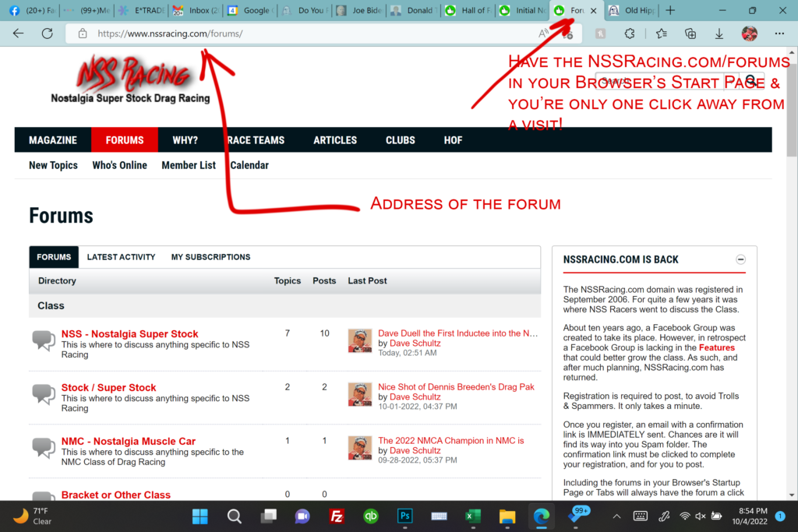Click Dave Schultz avatar beside the Dennis Breeden post
This screenshot has width=798, height=532.
click(x=360, y=394)
